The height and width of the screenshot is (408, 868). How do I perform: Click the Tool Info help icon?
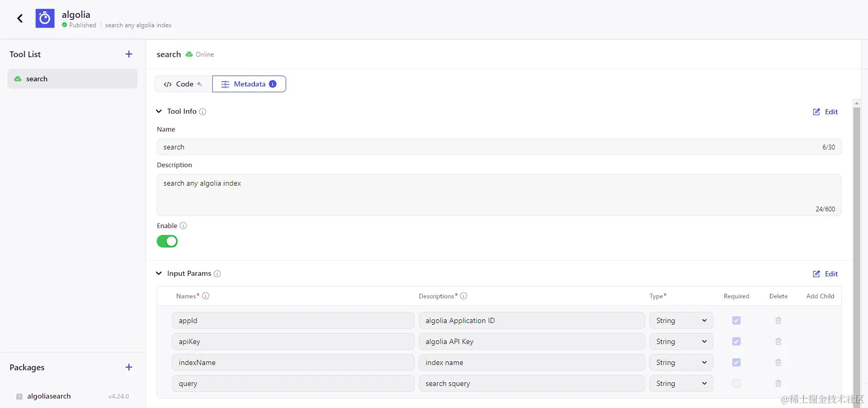(x=203, y=112)
